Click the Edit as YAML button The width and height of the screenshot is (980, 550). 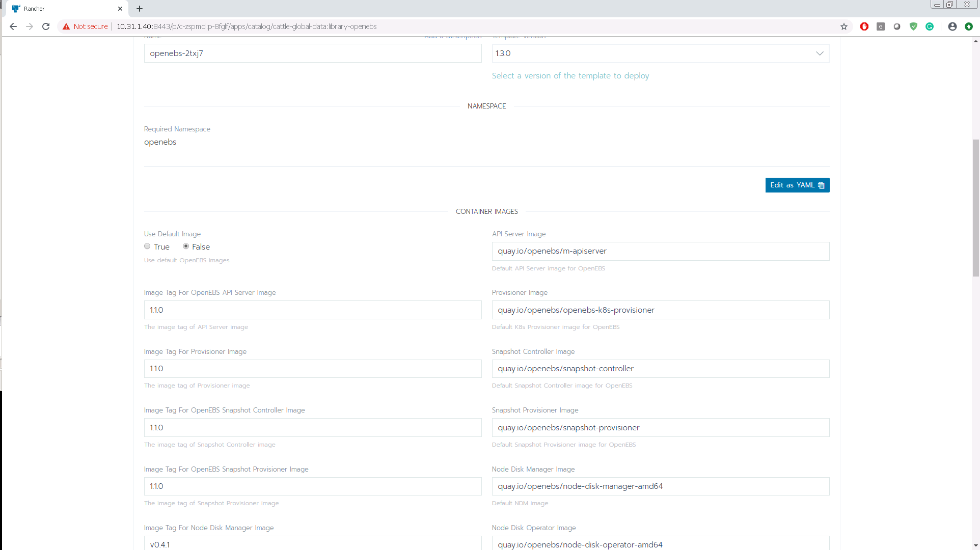(x=797, y=185)
